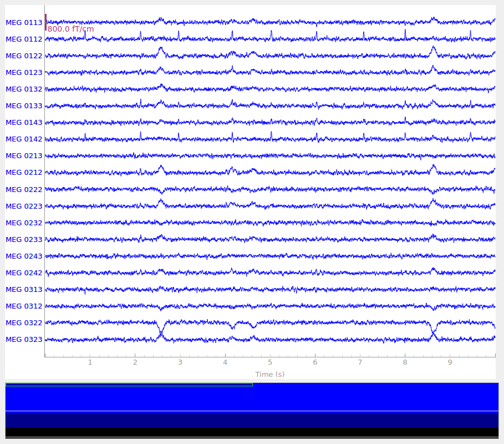Screen dimensions: 504x444
Task: Mark channel MEG 0113 as bad
Action: click(x=24, y=23)
